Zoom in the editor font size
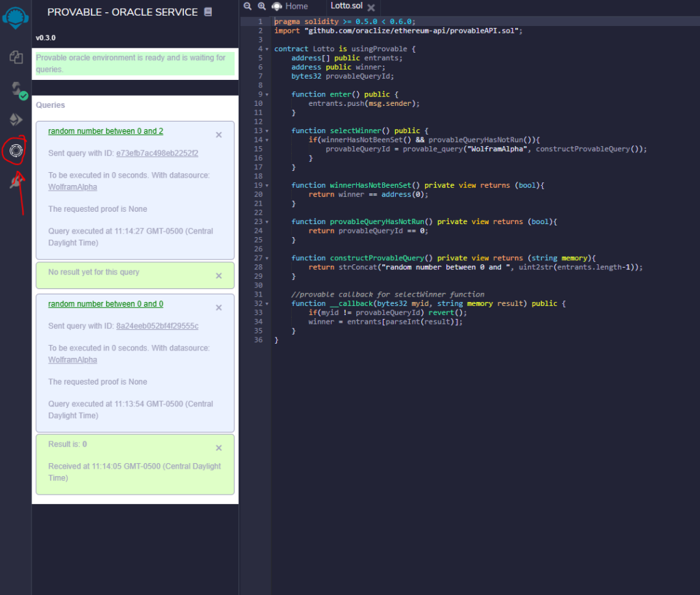 pyautogui.click(x=261, y=6)
